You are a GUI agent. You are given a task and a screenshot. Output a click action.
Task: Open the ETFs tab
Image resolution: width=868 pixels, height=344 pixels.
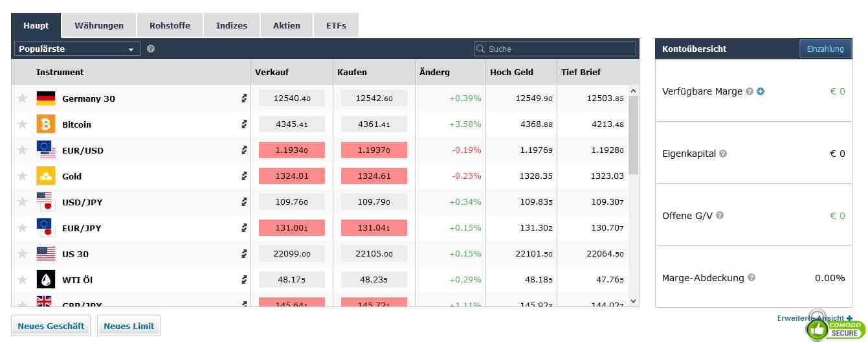(x=336, y=26)
